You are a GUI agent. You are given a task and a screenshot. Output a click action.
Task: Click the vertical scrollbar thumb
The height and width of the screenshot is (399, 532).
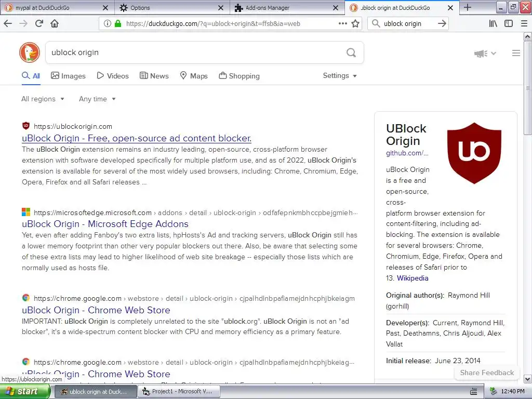[x=528, y=88]
